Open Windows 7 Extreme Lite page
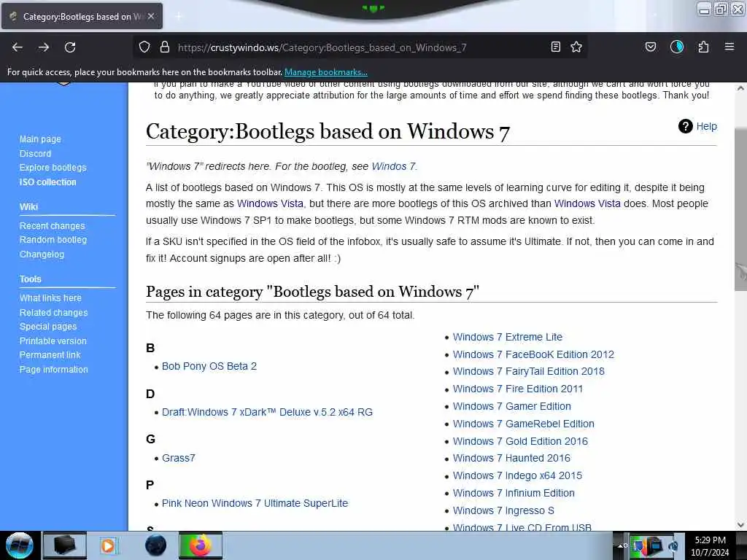 pyautogui.click(x=508, y=337)
